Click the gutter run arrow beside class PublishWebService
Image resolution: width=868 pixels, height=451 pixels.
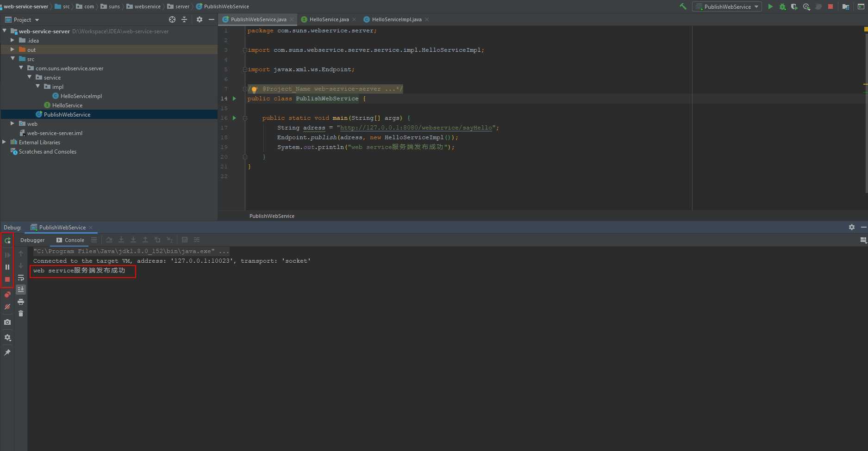tap(234, 99)
